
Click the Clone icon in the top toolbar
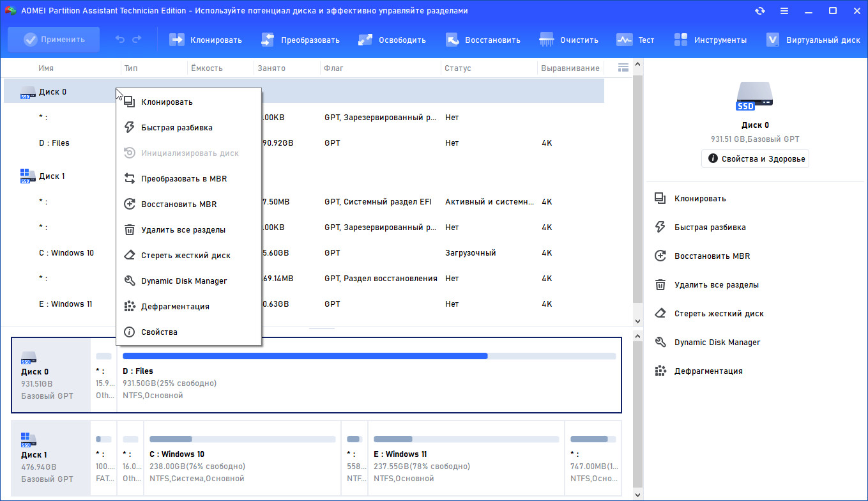176,40
